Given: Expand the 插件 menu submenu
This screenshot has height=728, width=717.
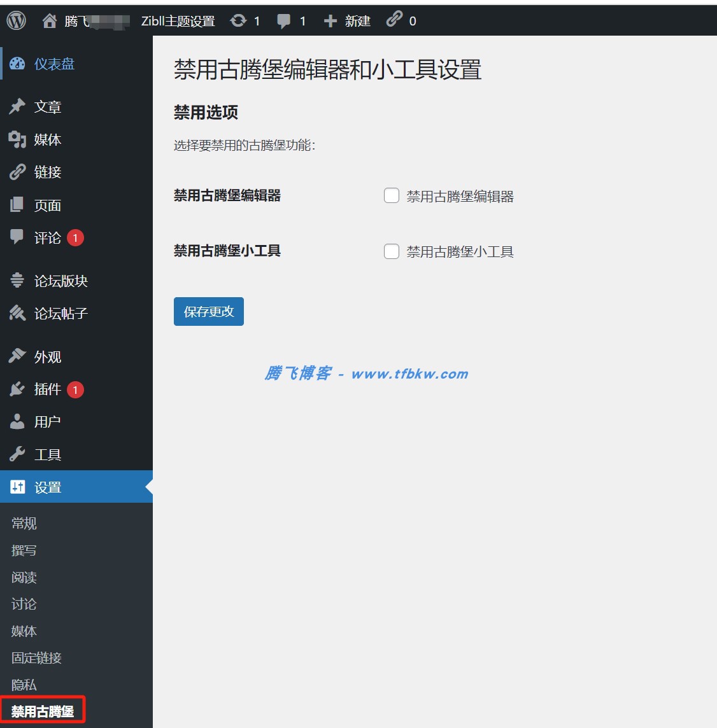Looking at the screenshot, I should [x=46, y=389].
